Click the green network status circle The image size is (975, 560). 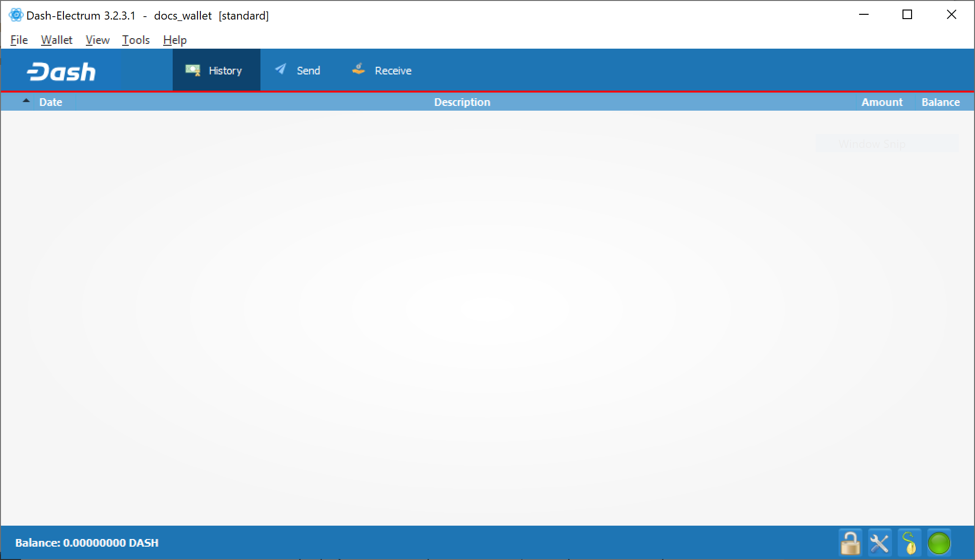(x=939, y=543)
